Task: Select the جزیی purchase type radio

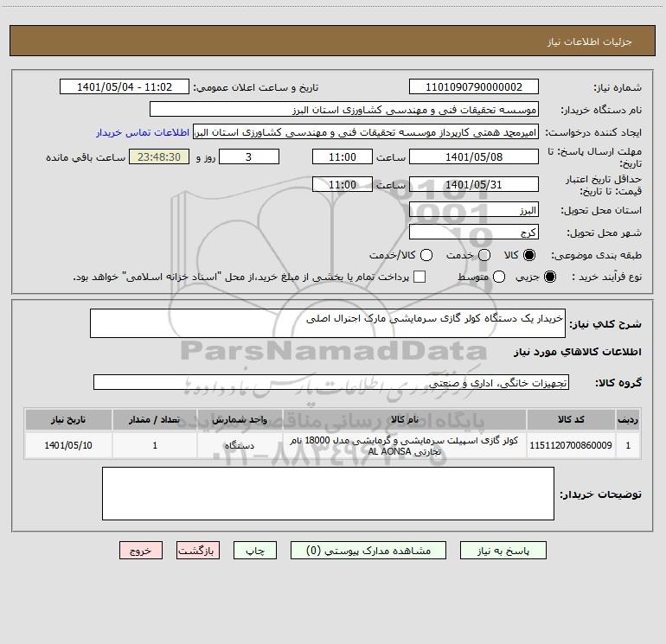Action: point(549,277)
